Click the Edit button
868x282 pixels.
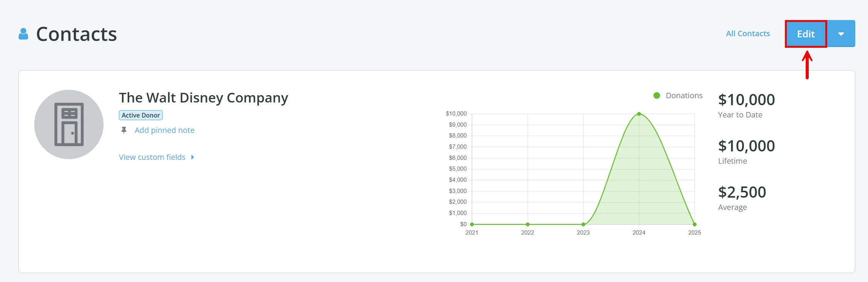tap(806, 34)
